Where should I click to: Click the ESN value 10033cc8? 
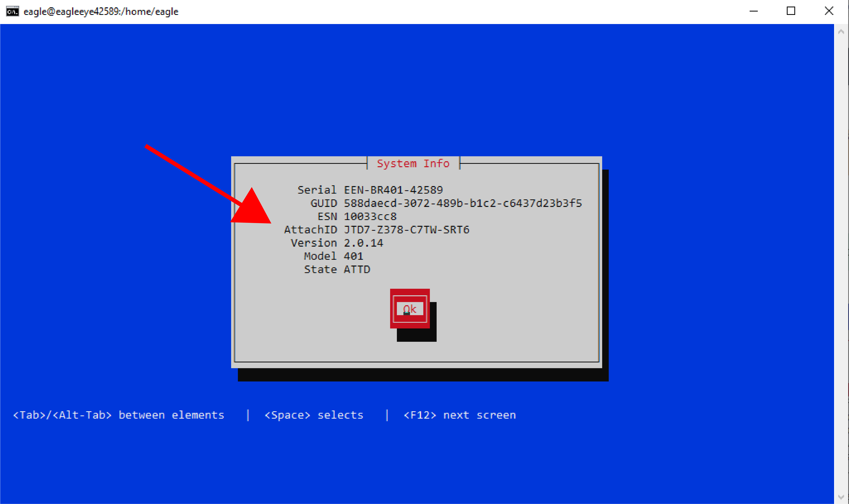[370, 216]
